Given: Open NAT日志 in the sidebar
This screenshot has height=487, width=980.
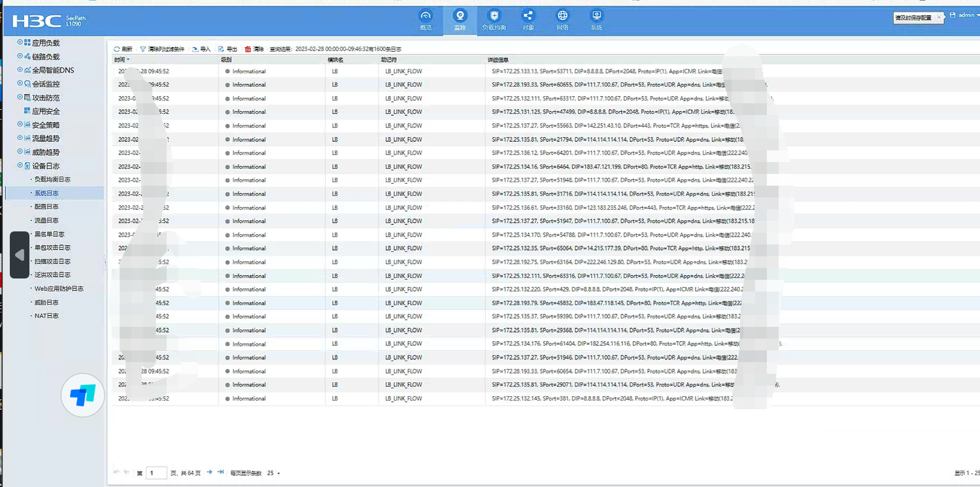Looking at the screenshot, I should pyautogui.click(x=46, y=316).
